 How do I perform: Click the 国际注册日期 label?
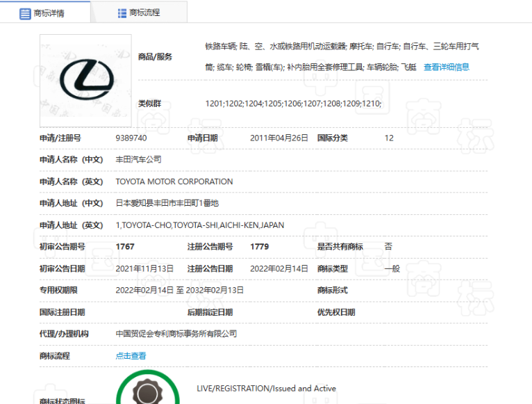pos(62,312)
